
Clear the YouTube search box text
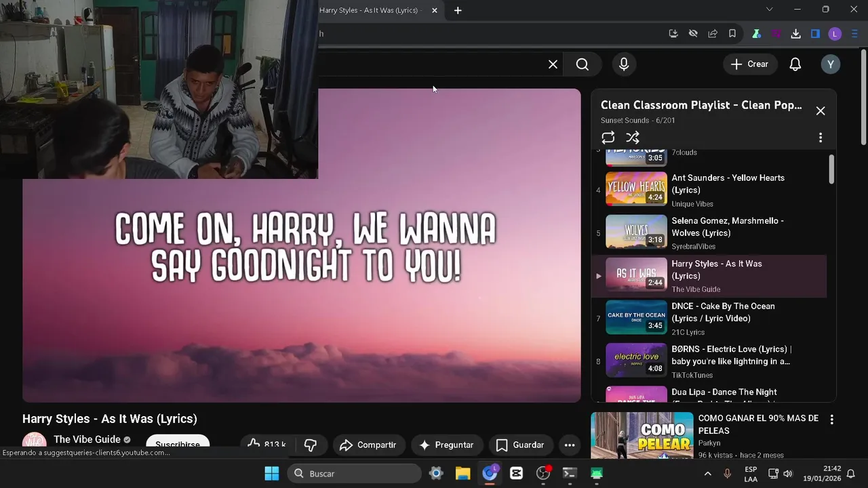click(553, 64)
